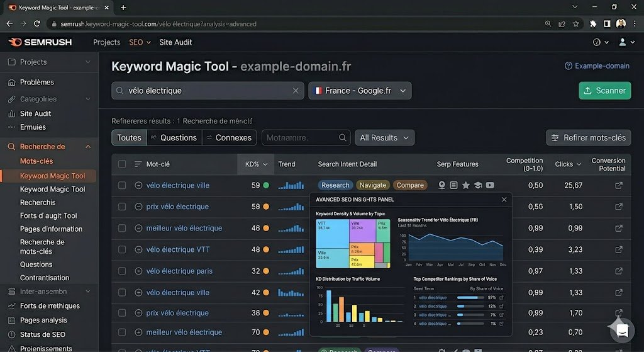
Task: Expand the Categolries sidebar section
Action: tap(88, 99)
